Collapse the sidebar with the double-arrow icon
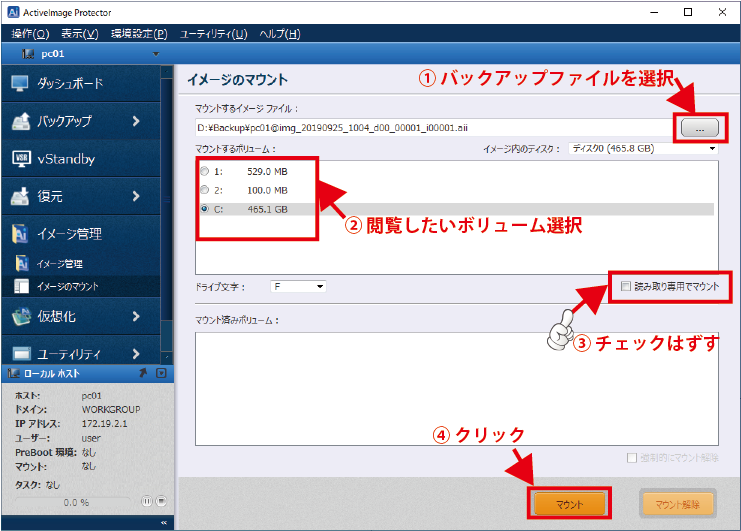741x531 pixels. coord(164,522)
